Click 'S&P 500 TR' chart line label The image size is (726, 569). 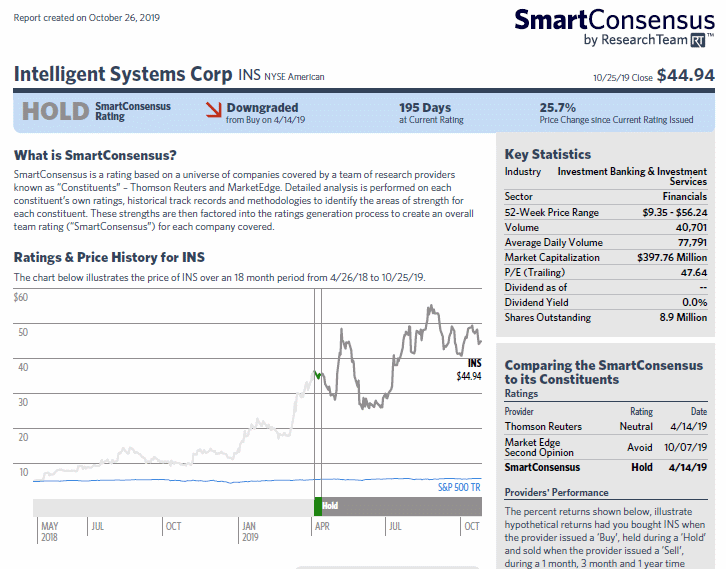[459, 487]
